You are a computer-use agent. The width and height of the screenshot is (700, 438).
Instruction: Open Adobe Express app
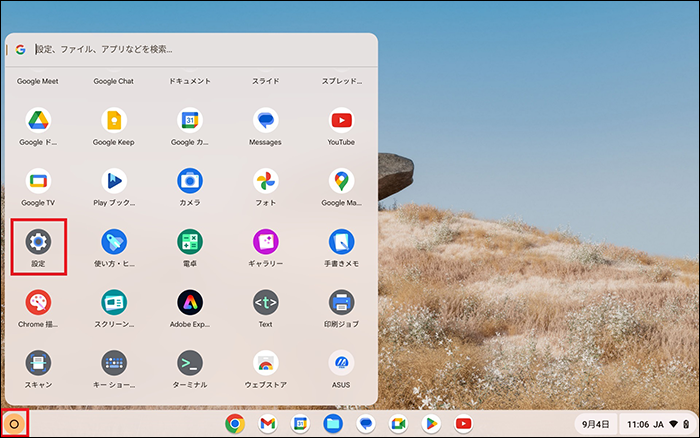189,302
